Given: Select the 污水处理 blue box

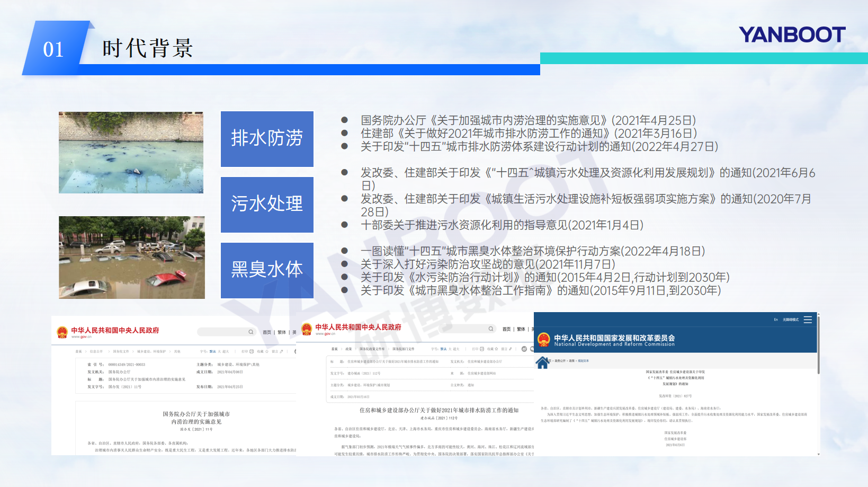Looking at the screenshot, I should pos(267,205).
